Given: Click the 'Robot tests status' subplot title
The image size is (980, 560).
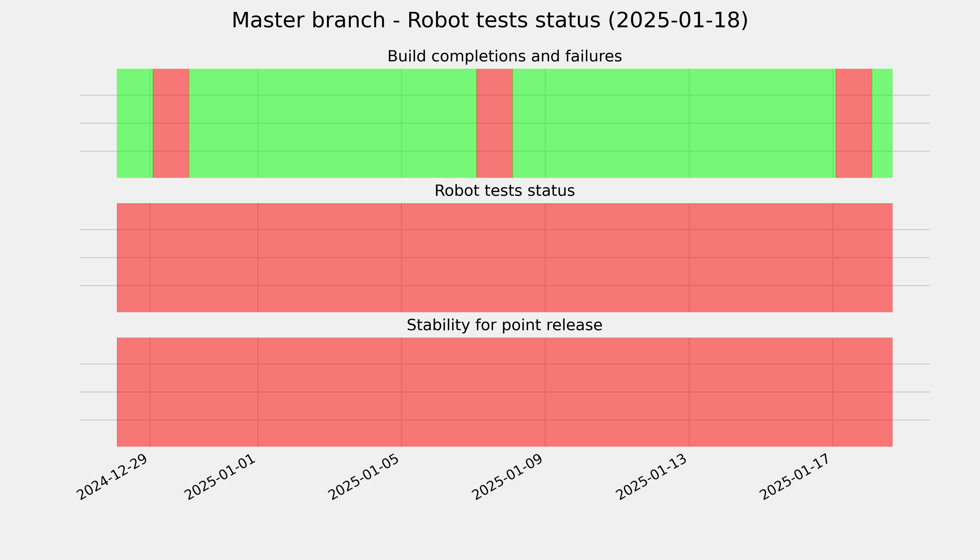Looking at the screenshot, I should click(505, 191).
